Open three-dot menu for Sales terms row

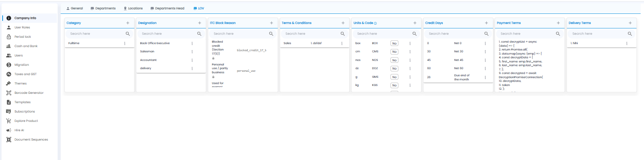pyautogui.click(x=342, y=43)
